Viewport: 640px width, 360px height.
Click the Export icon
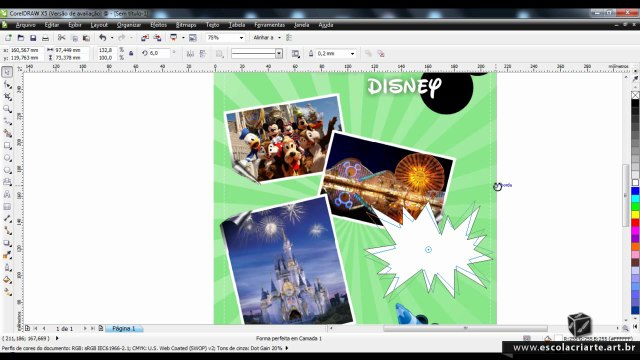tap(157, 38)
